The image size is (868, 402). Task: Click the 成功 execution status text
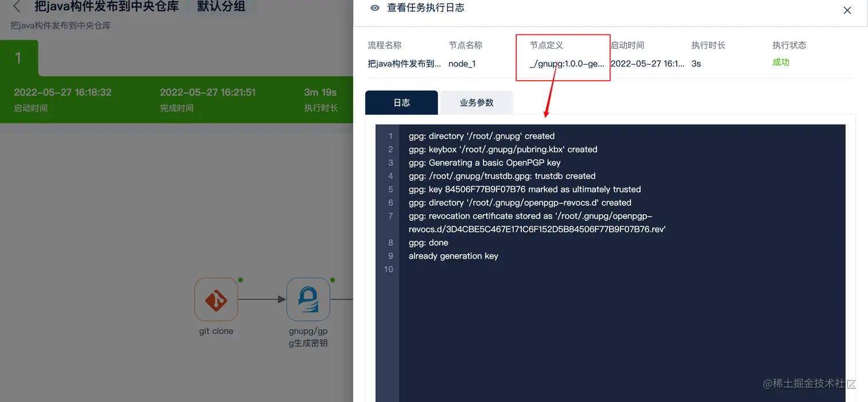(781, 63)
